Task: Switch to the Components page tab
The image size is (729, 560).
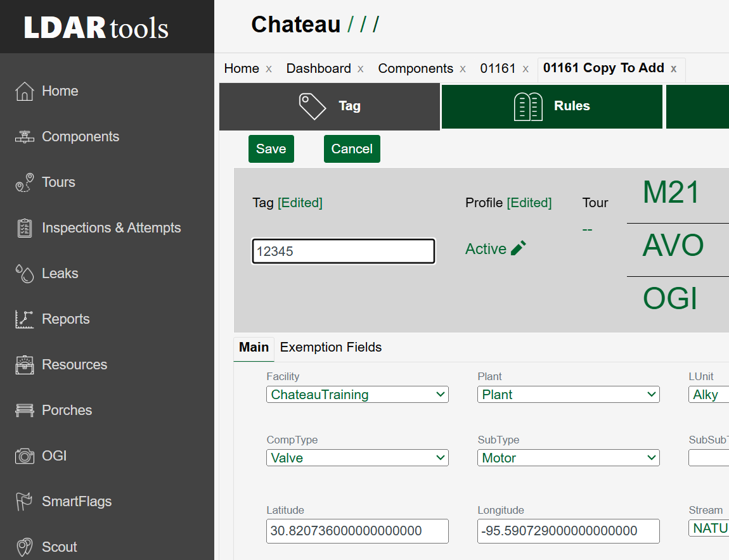Action: coord(415,69)
